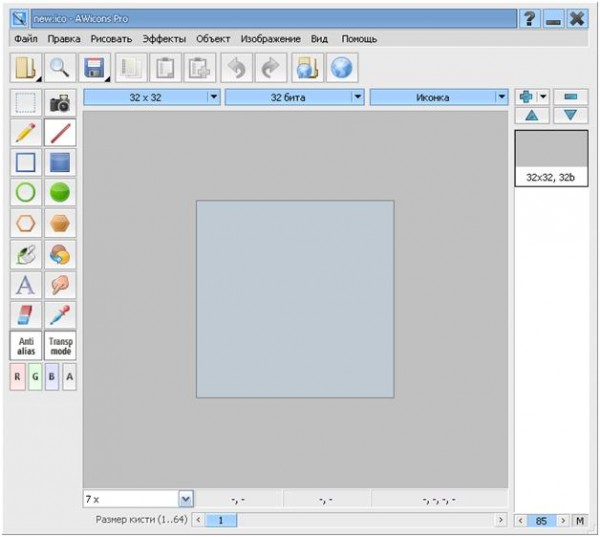The image size is (600, 537).
Task: Click the blue plus add image button
Action: pos(527,97)
